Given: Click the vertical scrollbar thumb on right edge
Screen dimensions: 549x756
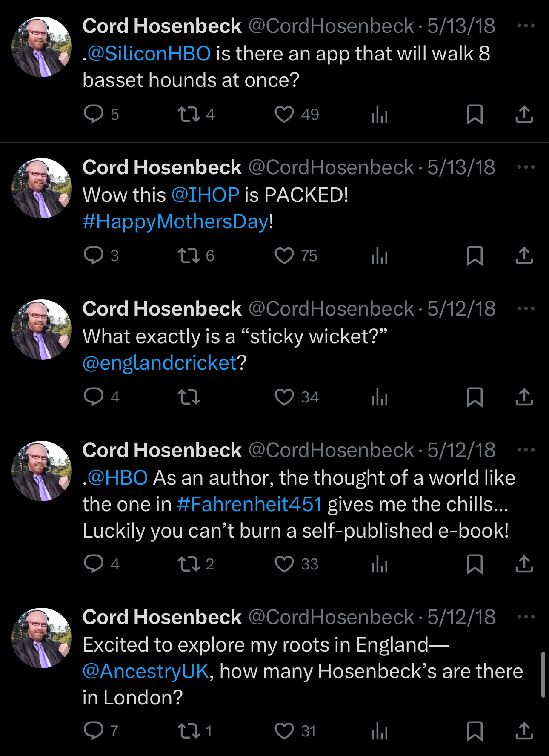Looking at the screenshot, I should click(x=543, y=674).
